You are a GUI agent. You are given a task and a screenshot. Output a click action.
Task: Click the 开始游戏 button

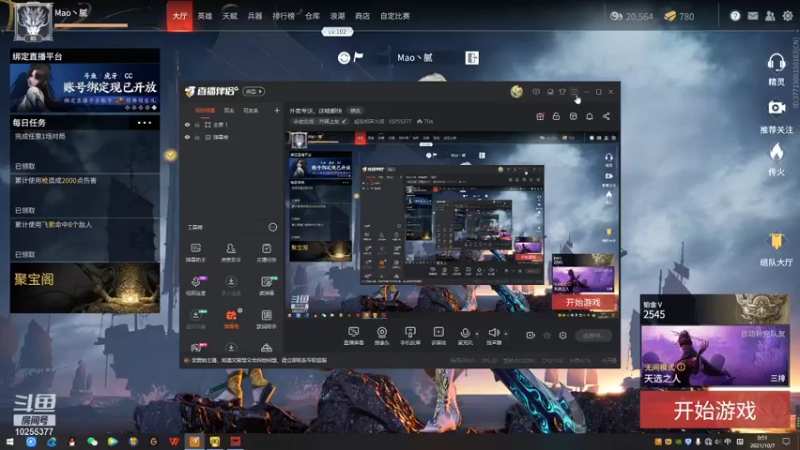pyautogui.click(x=714, y=410)
